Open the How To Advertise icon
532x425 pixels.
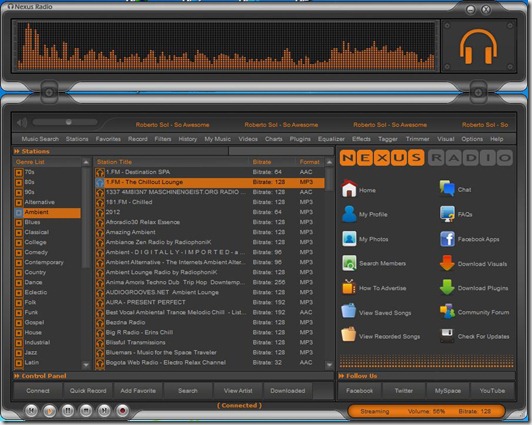click(349, 288)
